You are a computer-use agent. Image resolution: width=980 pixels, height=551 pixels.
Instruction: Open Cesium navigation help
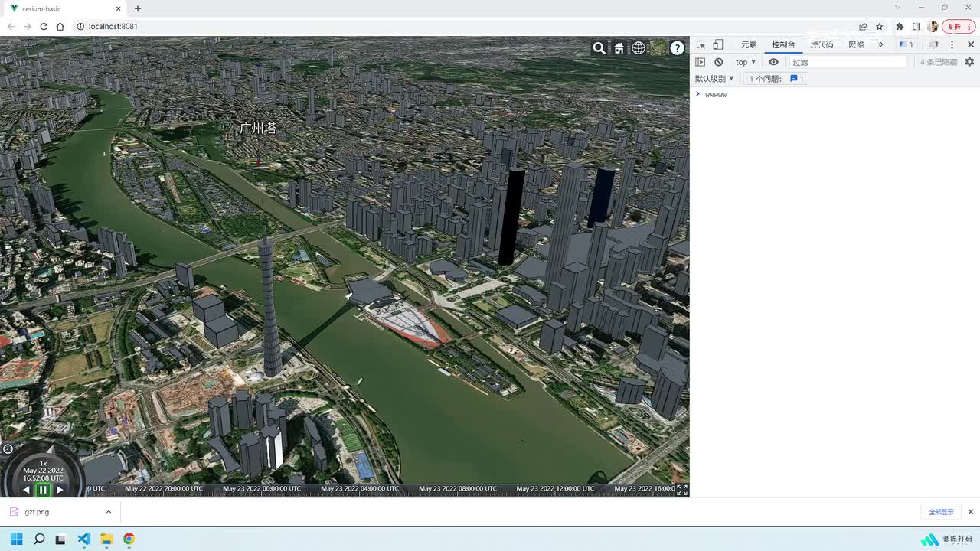pos(678,48)
